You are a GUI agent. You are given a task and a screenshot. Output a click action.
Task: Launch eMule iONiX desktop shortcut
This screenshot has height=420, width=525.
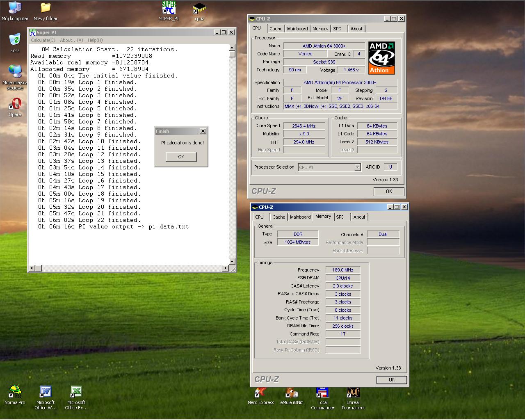point(292,395)
